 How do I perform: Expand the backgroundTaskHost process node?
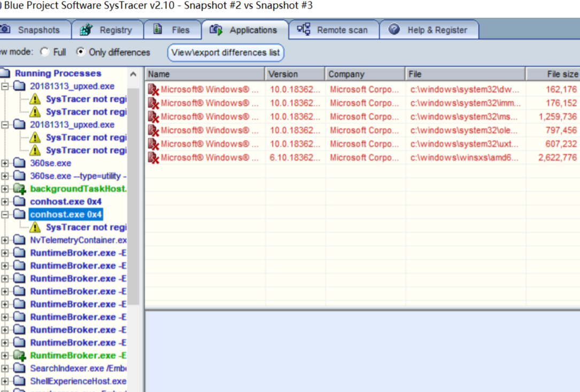point(5,189)
